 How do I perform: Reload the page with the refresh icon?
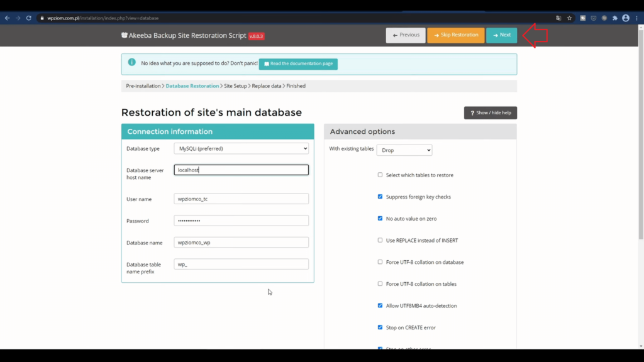click(28, 18)
